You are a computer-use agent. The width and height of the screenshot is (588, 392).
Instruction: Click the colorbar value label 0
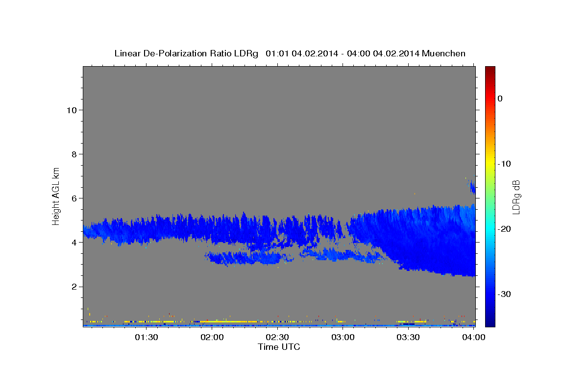click(x=500, y=98)
